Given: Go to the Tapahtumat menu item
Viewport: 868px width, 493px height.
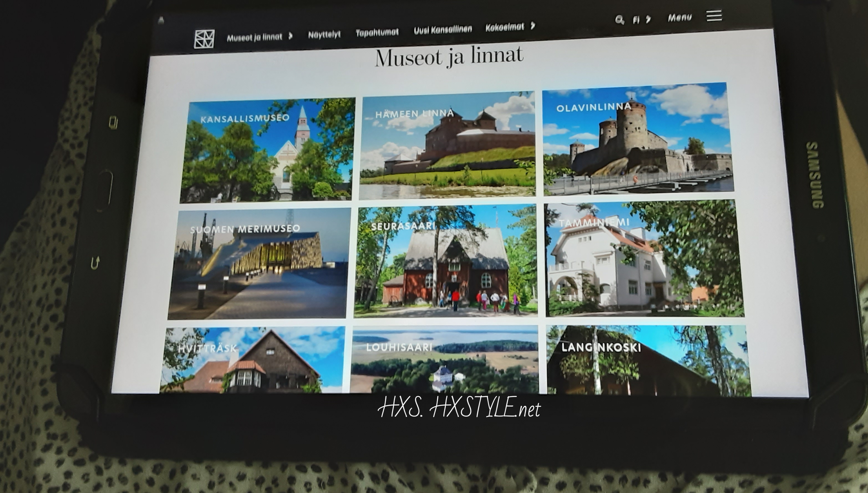Looking at the screenshot, I should click(377, 32).
